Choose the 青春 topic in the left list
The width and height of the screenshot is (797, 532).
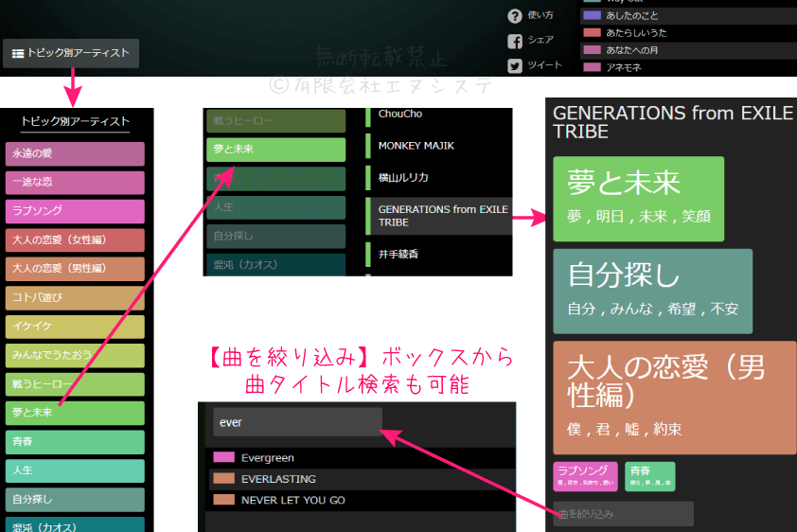pos(75,441)
